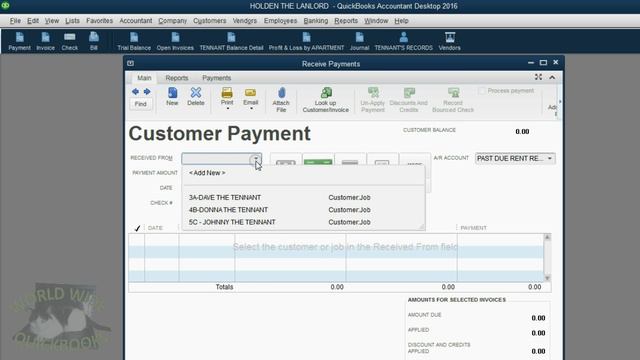Open the Check shortcut icon
Screen dimensions: 640x360
[x=70, y=42]
